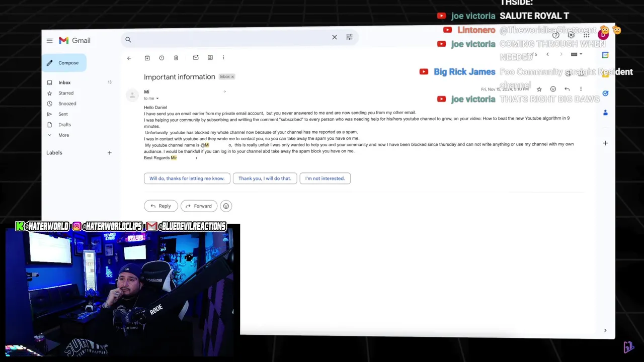Viewport: 644px width, 362px height.
Task: Star this message
Action: point(539,89)
